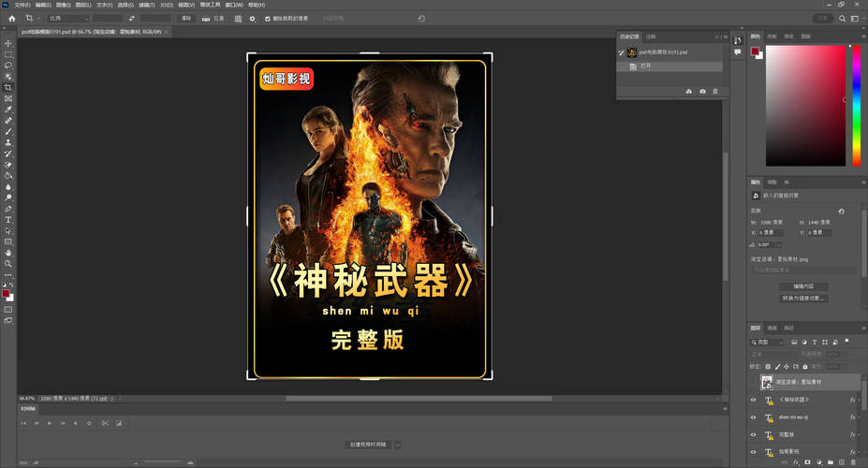The height and width of the screenshot is (468, 868).
Task: Select the Zoom magnifier tool
Action: 8,264
